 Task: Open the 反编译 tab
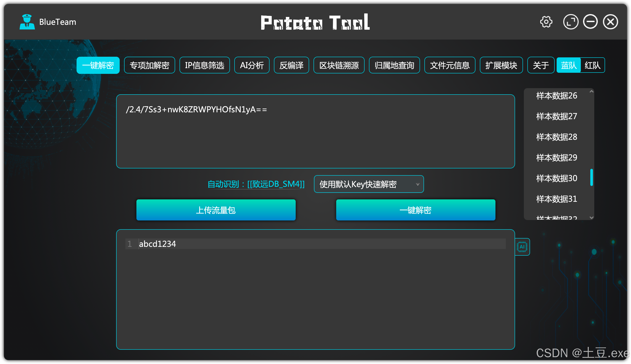coord(291,65)
